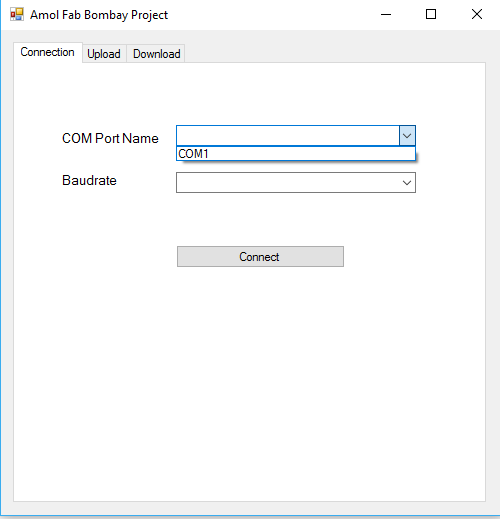This screenshot has width=500, height=519.
Task: Switch to the Connection tab
Action: (47, 52)
